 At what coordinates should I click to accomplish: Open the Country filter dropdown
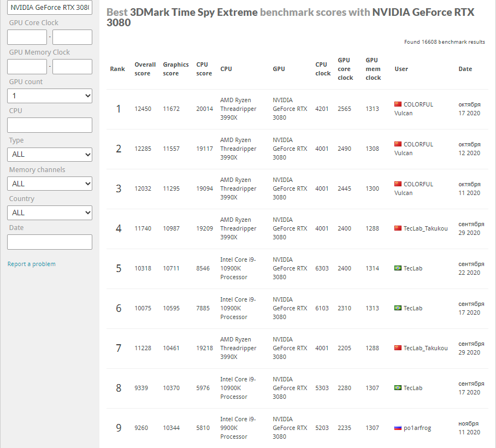click(50, 213)
